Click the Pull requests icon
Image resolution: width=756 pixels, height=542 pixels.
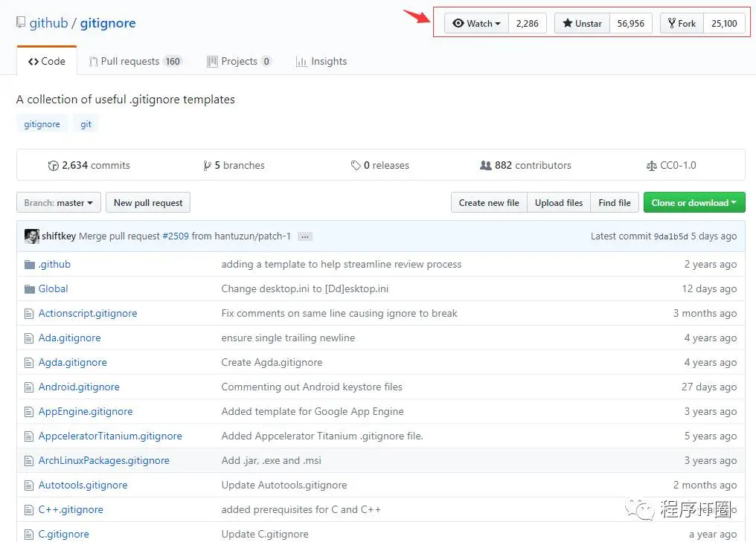coord(94,62)
